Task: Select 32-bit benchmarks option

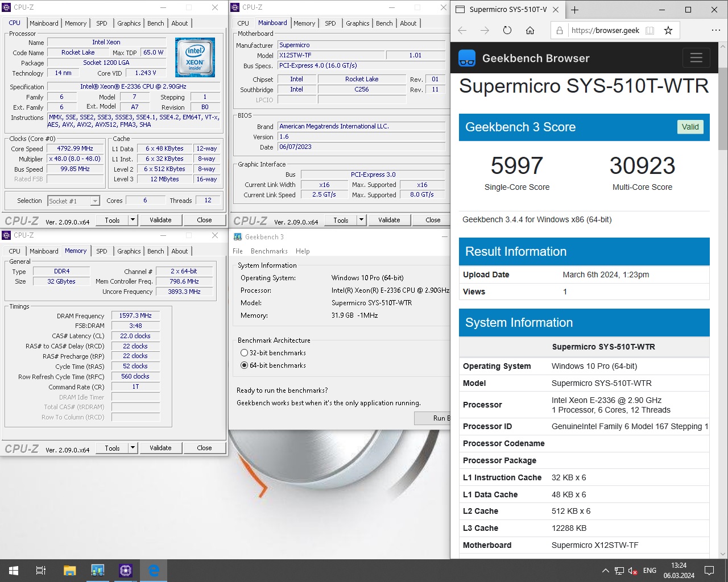Action: [x=274, y=353]
